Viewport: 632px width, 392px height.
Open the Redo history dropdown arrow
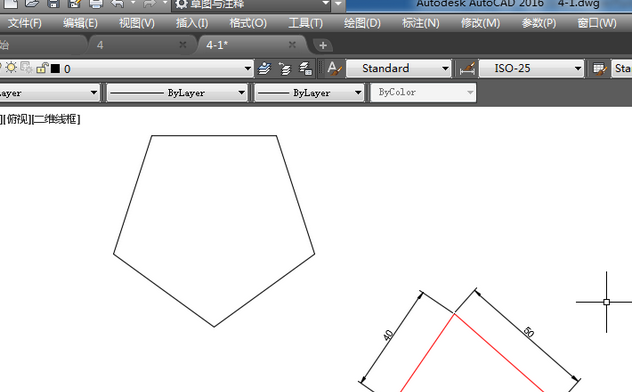point(165,3)
